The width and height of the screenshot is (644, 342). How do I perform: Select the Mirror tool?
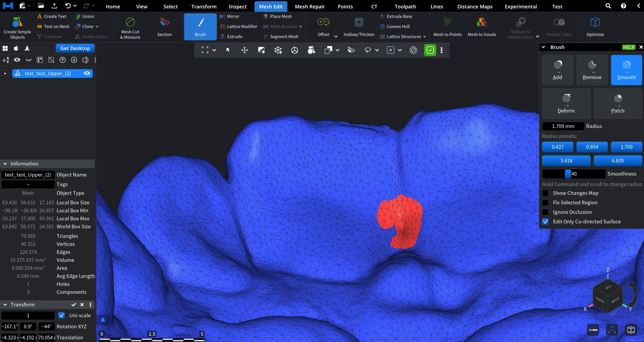pyautogui.click(x=232, y=16)
